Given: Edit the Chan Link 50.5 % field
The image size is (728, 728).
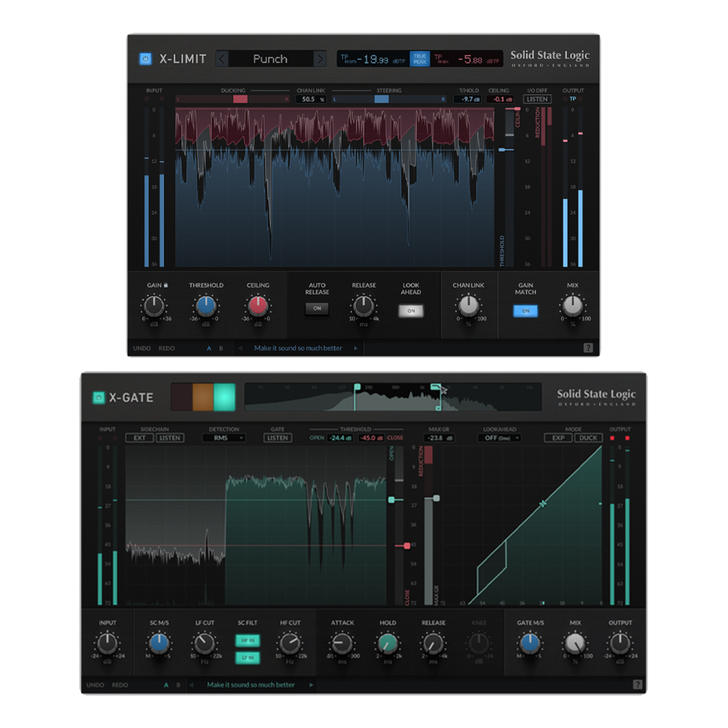Looking at the screenshot, I should pyautogui.click(x=311, y=99).
